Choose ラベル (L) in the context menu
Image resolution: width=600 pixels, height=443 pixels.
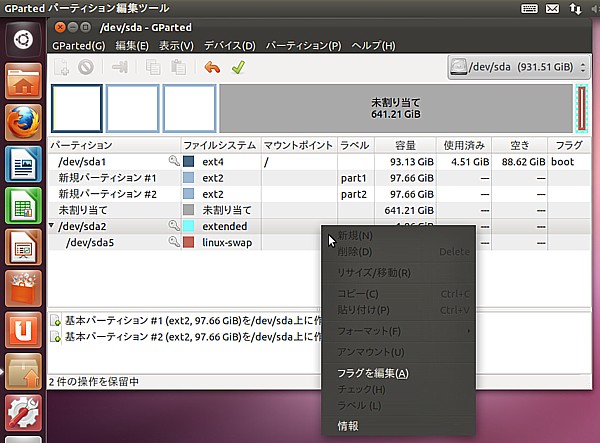click(398, 405)
